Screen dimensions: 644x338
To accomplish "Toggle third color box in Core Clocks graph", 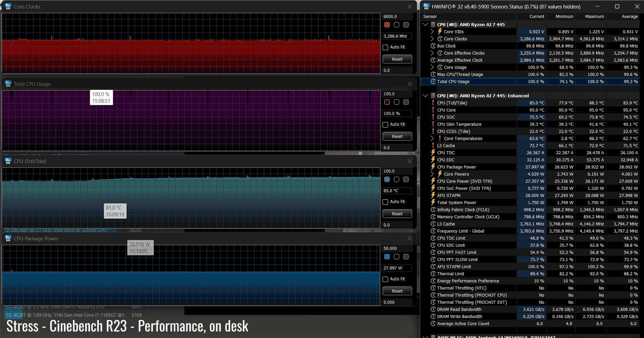I will (406, 25).
